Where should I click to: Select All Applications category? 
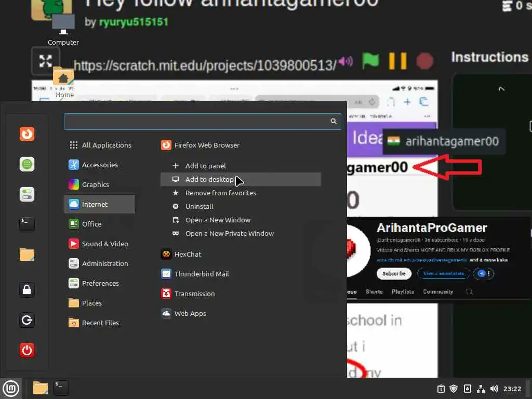pyautogui.click(x=100, y=145)
